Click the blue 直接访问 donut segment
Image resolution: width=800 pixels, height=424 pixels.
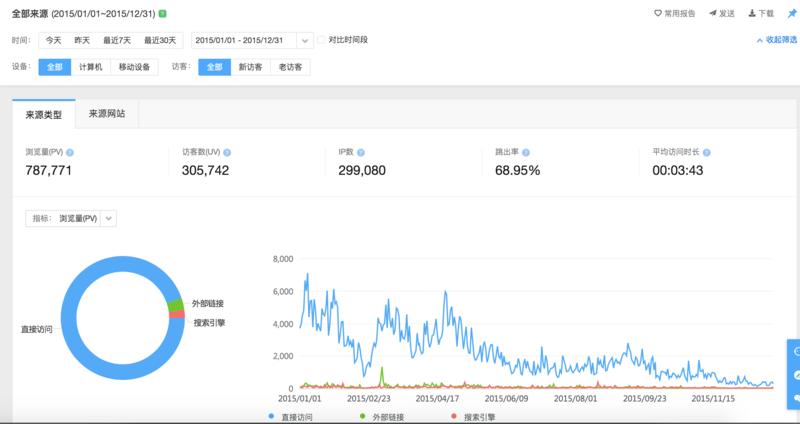tap(69, 318)
